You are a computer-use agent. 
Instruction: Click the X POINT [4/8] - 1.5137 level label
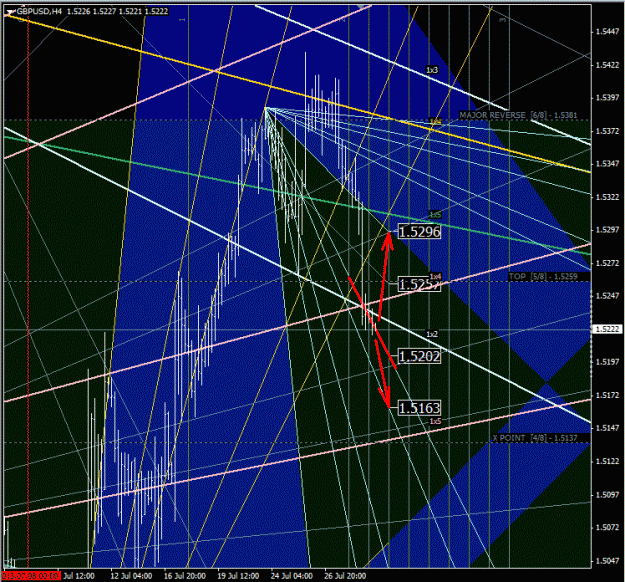click(535, 438)
